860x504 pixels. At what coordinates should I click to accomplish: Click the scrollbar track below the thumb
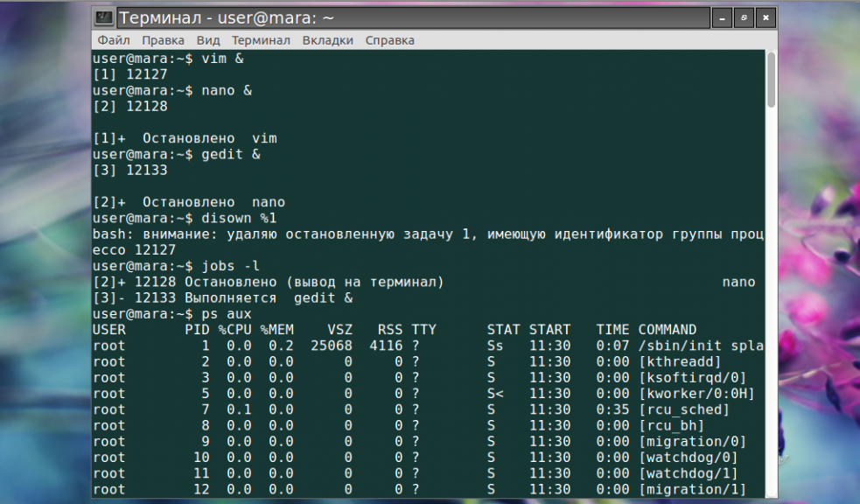click(x=771, y=302)
